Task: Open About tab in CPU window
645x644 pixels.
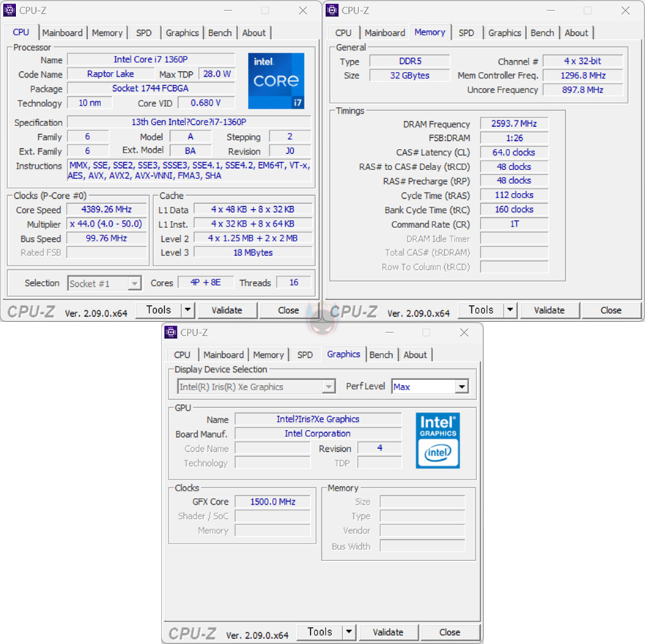Action: pyautogui.click(x=254, y=33)
